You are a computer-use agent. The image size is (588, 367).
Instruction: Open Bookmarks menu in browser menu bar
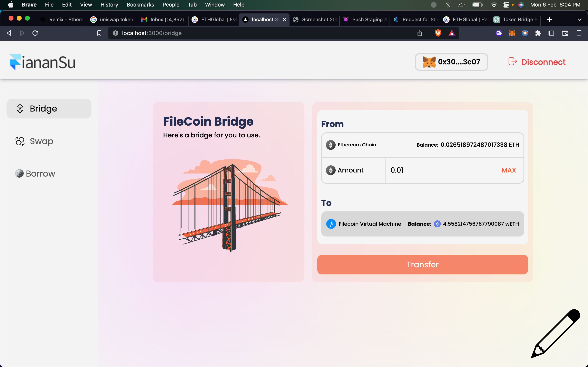point(140,5)
